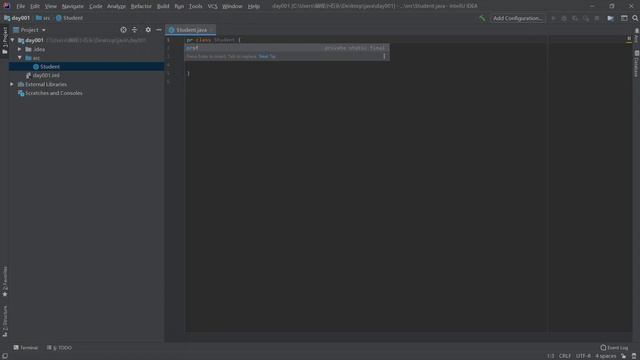640x360 pixels.
Task: Expand the .idea folder node
Action: tap(20, 49)
